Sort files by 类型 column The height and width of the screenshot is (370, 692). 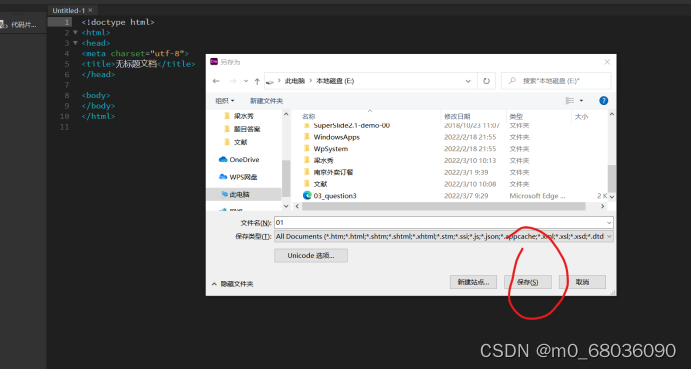point(516,117)
